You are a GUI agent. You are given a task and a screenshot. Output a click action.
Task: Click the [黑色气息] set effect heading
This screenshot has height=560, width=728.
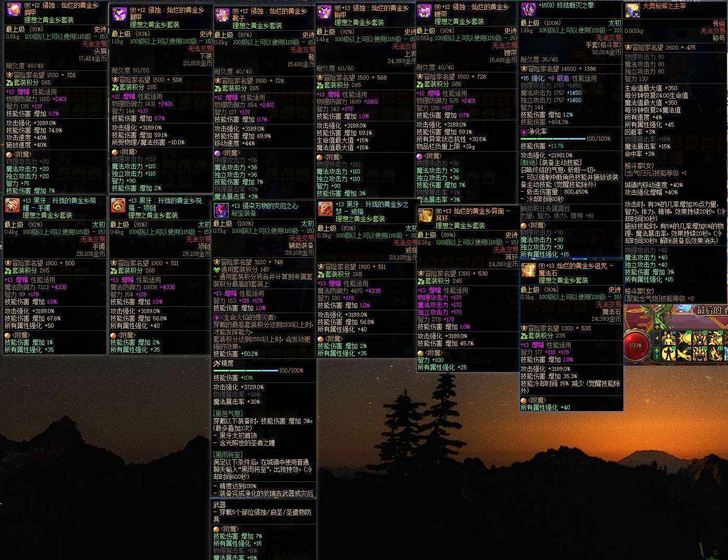[x=228, y=413]
